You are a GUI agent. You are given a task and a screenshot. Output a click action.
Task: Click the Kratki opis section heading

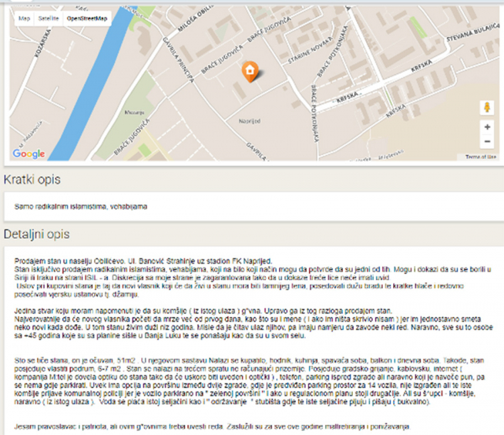[x=32, y=179]
